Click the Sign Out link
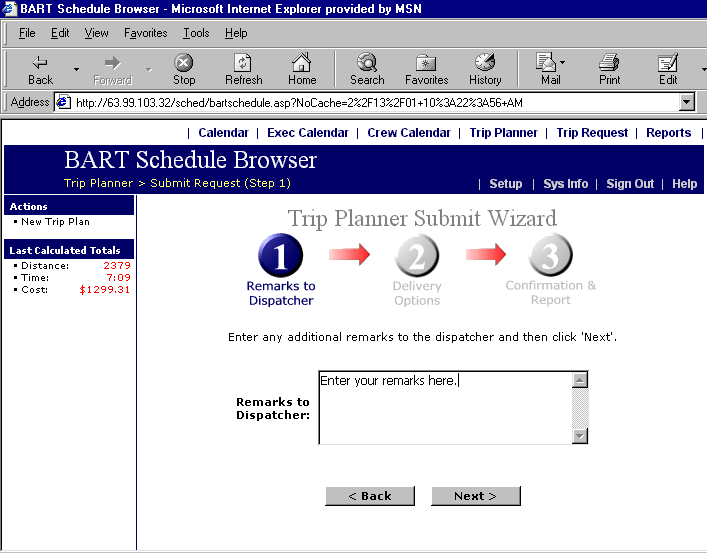Image resolution: width=707 pixels, height=553 pixels. click(630, 184)
